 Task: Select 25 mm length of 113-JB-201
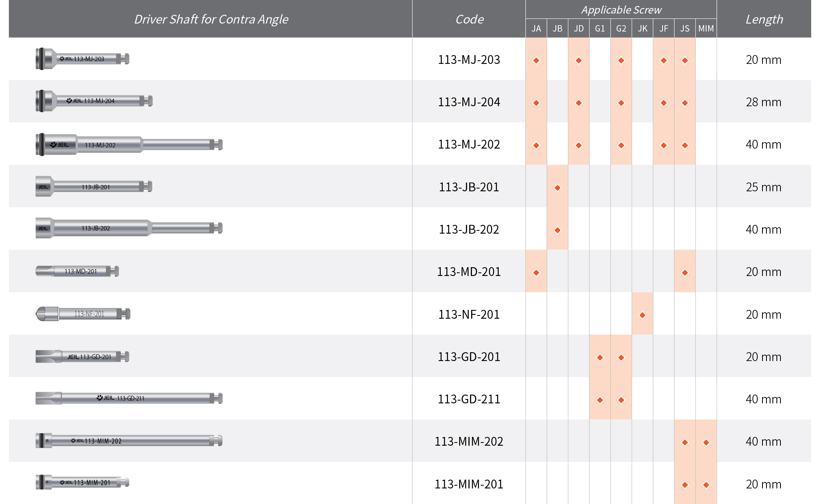[763, 187]
